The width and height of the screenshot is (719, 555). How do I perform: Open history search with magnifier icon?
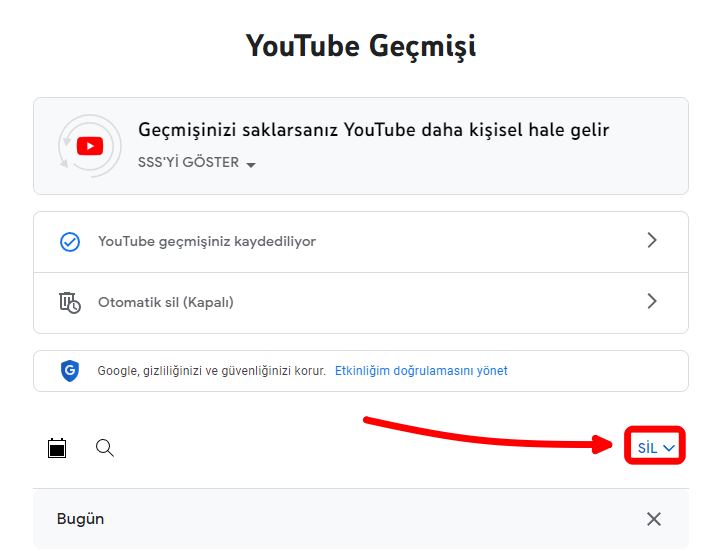[x=105, y=448]
